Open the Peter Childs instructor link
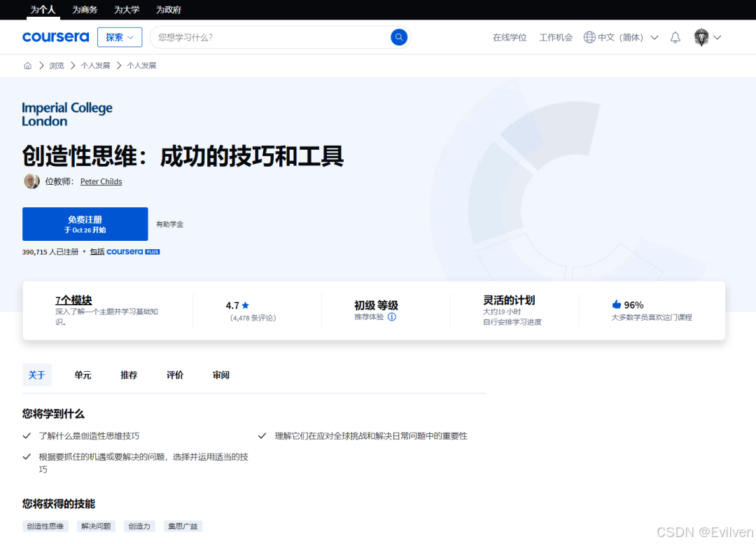Image resolution: width=756 pixels, height=544 pixels. click(x=101, y=181)
